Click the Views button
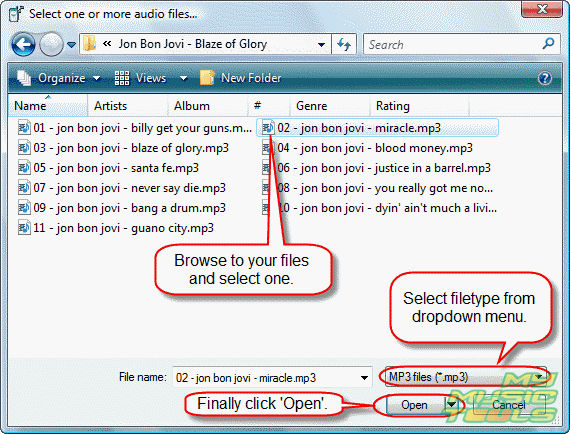570x434 pixels. 140,78
